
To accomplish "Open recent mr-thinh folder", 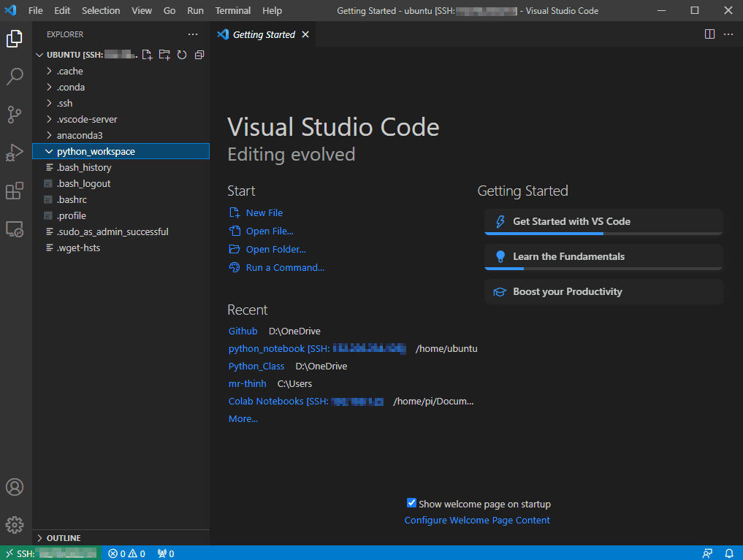I will click(x=248, y=383).
